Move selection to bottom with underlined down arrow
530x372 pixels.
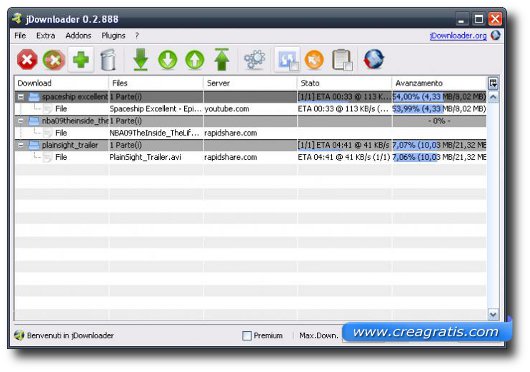(141, 60)
